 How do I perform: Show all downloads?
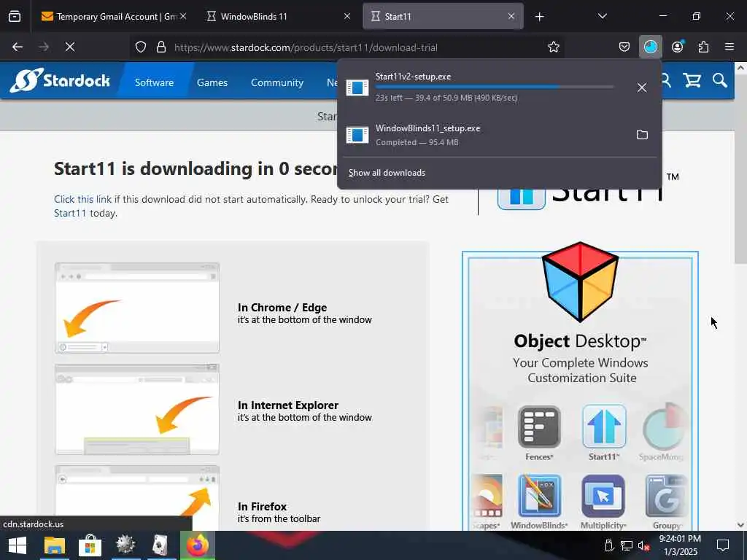(x=387, y=173)
